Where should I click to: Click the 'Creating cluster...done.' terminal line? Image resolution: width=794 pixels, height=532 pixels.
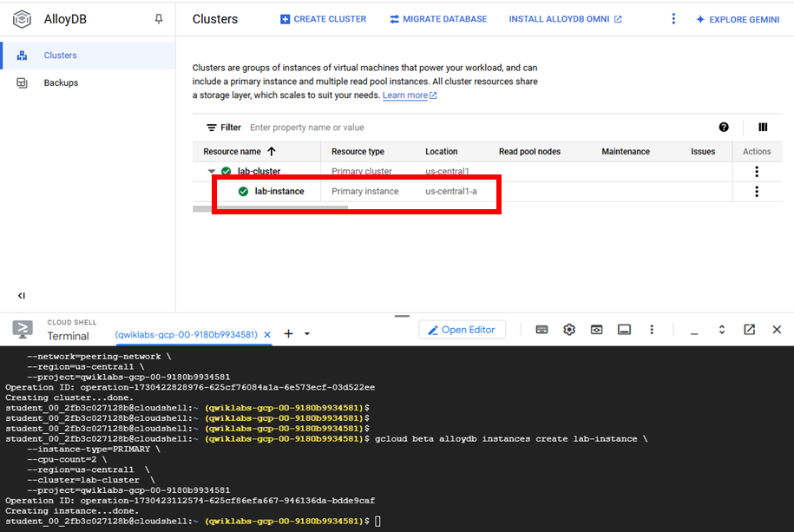(x=69, y=397)
